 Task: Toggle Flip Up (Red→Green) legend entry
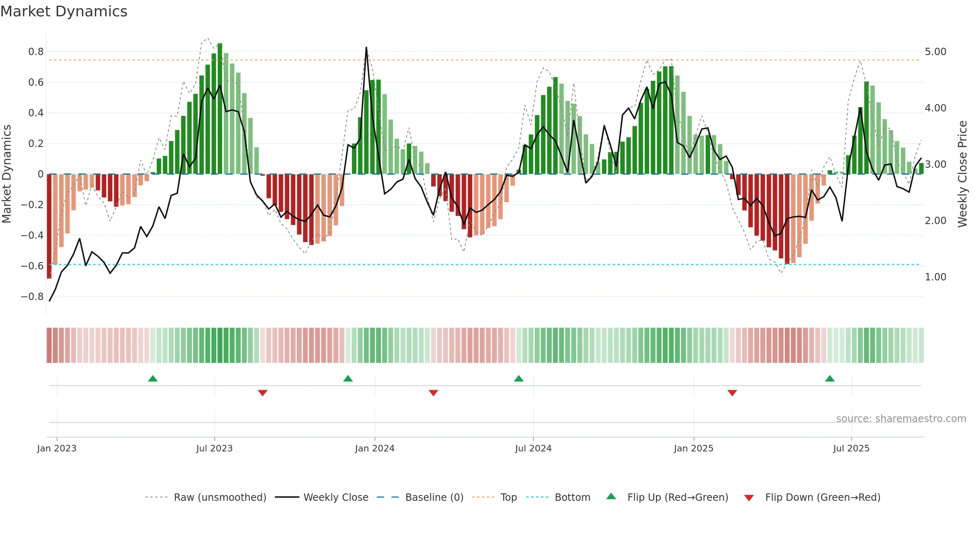click(668, 497)
